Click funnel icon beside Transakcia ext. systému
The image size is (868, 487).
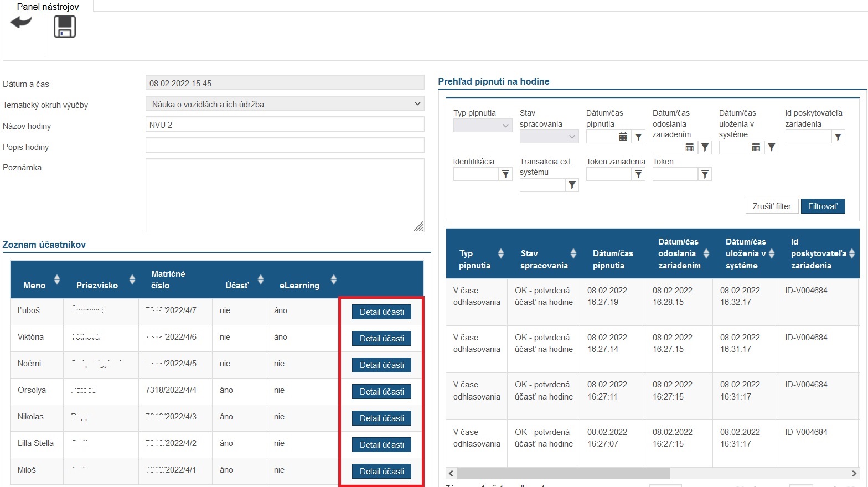click(x=572, y=185)
